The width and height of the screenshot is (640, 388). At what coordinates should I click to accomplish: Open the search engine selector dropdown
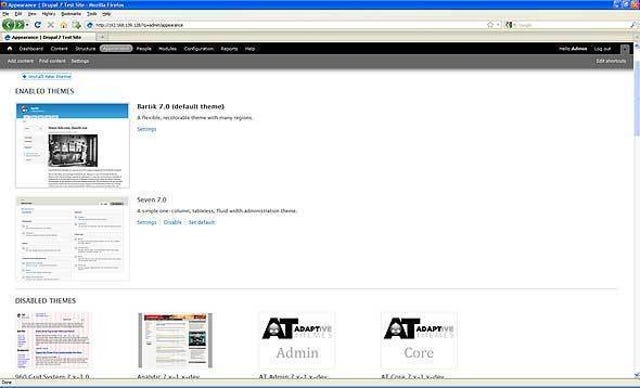click(509, 25)
